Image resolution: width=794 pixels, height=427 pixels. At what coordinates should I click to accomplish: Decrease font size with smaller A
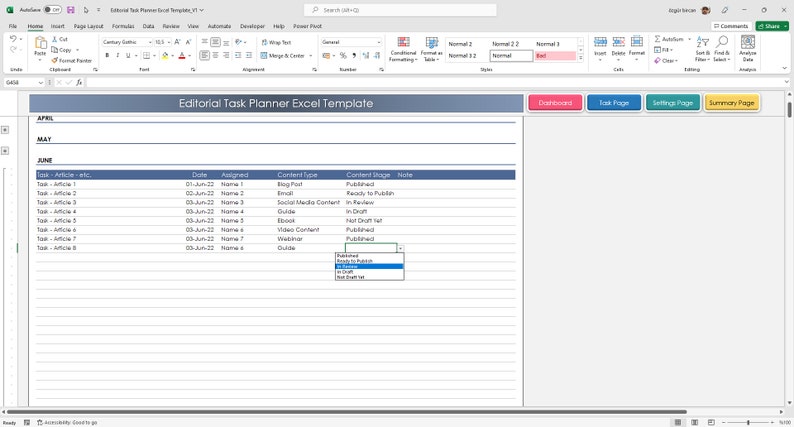(188, 42)
